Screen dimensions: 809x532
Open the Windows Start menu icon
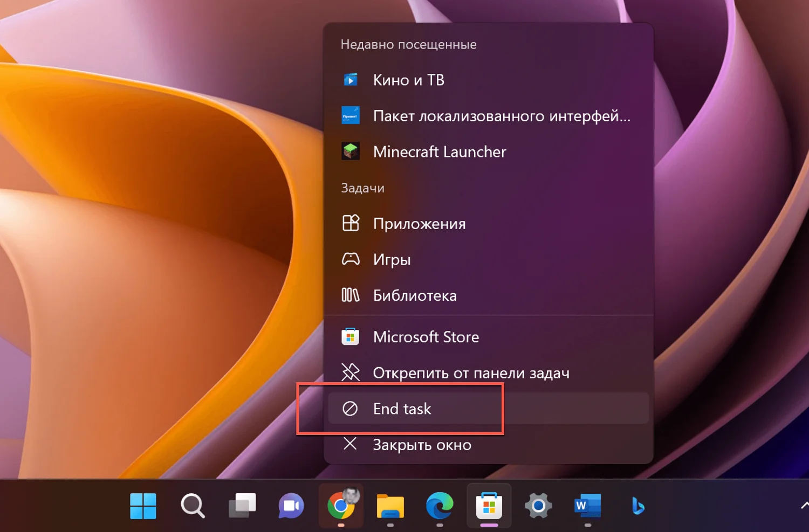[143, 506]
